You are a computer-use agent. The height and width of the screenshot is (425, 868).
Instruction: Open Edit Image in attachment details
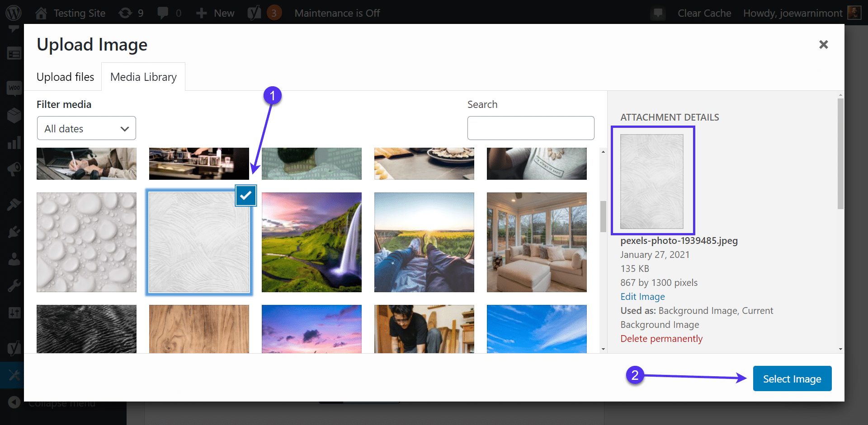point(642,296)
